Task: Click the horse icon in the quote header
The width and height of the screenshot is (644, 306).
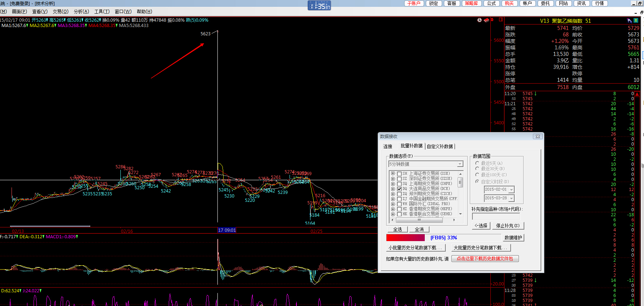Action: click(630, 21)
